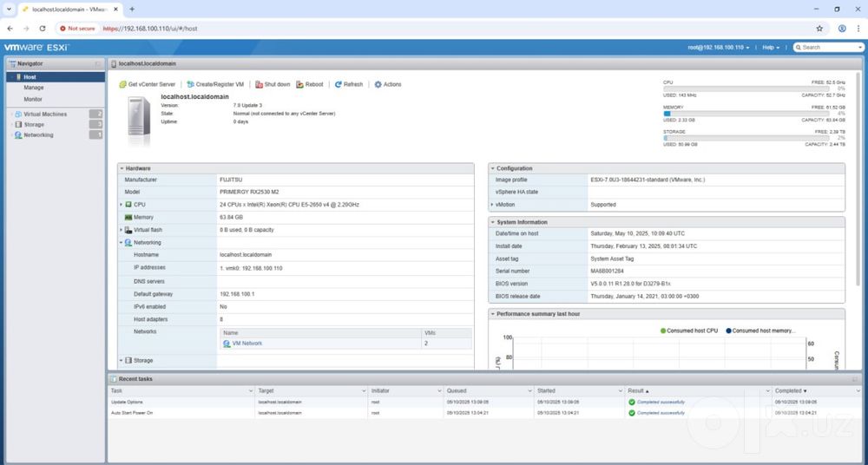Open Create/Register VM wizard
The height and width of the screenshot is (465, 868).
pyautogui.click(x=215, y=85)
